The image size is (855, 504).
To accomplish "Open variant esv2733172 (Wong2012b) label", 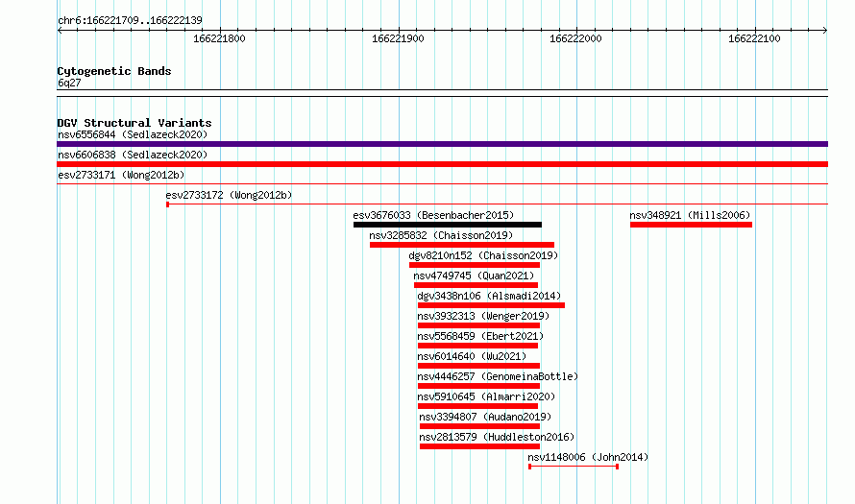I will [229, 195].
